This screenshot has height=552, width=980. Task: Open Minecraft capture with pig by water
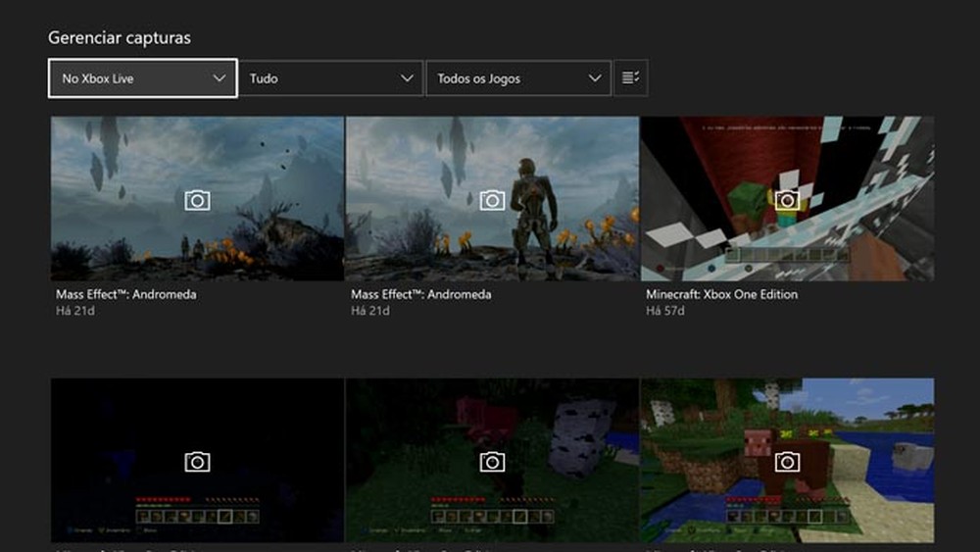[788, 460]
